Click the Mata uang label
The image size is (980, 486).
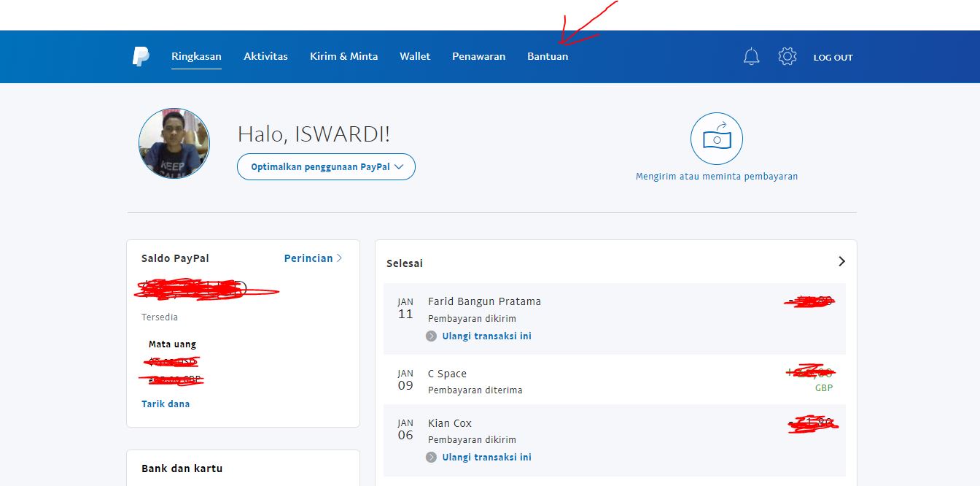tap(172, 344)
